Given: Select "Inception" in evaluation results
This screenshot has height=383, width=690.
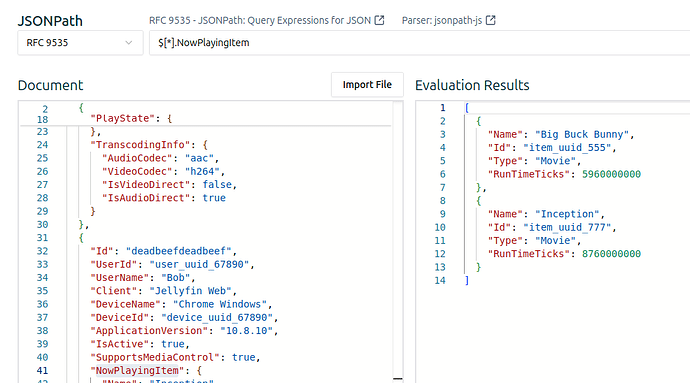Looking at the screenshot, I should [x=567, y=214].
